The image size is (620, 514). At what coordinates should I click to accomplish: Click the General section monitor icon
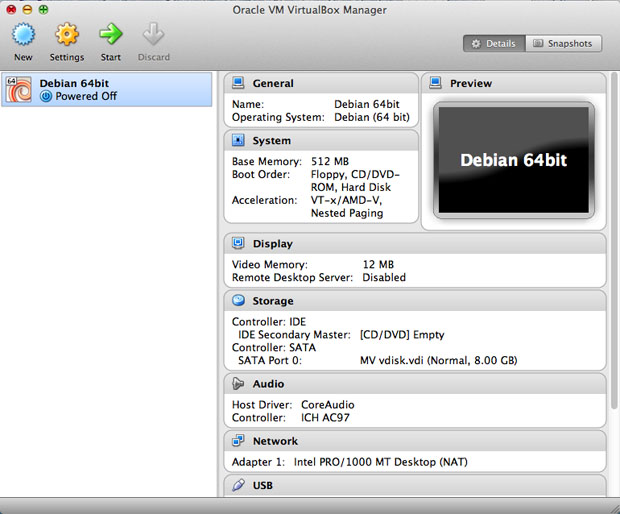point(238,83)
